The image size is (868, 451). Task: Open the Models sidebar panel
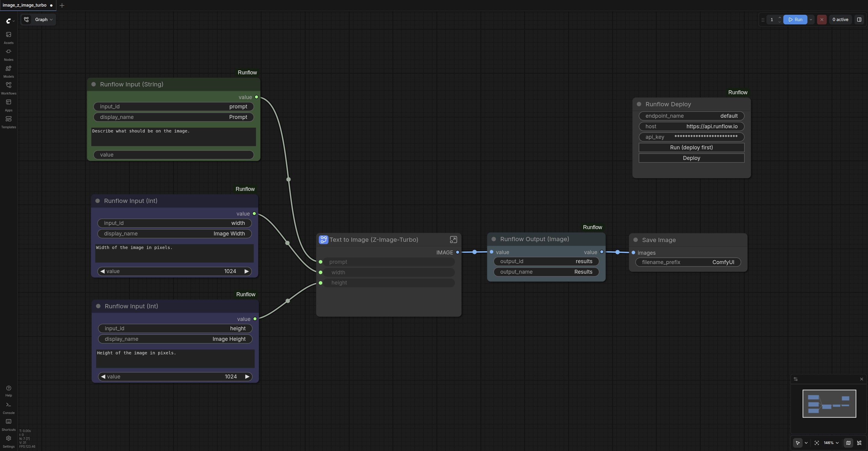[8, 71]
